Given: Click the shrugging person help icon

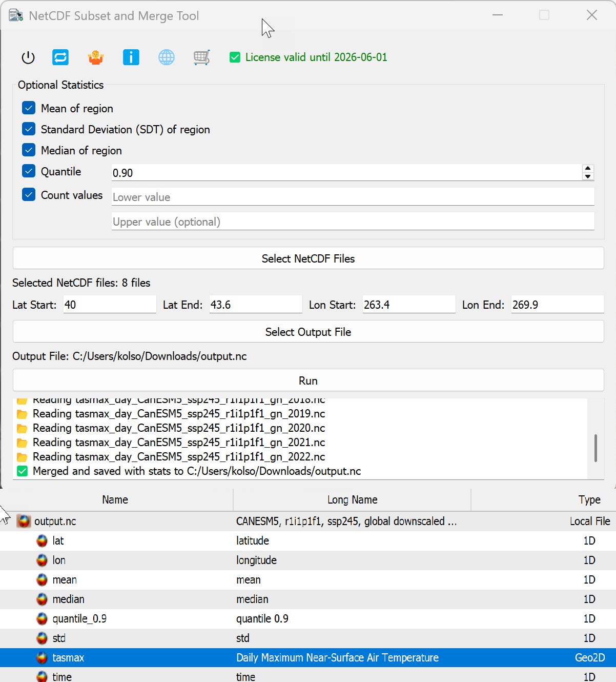Looking at the screenshot, I should [96, 57].
